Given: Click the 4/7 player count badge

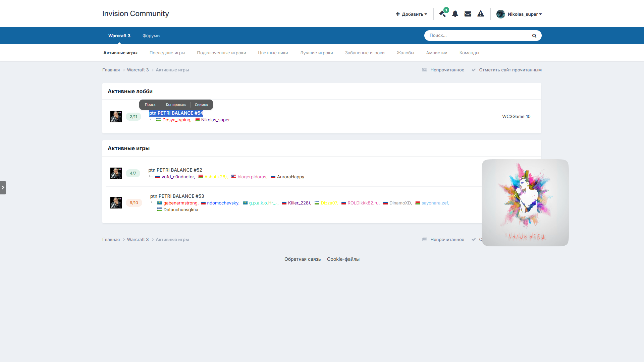Looking at the screenshot, I should pyautogui.click(x=133, y=173).
